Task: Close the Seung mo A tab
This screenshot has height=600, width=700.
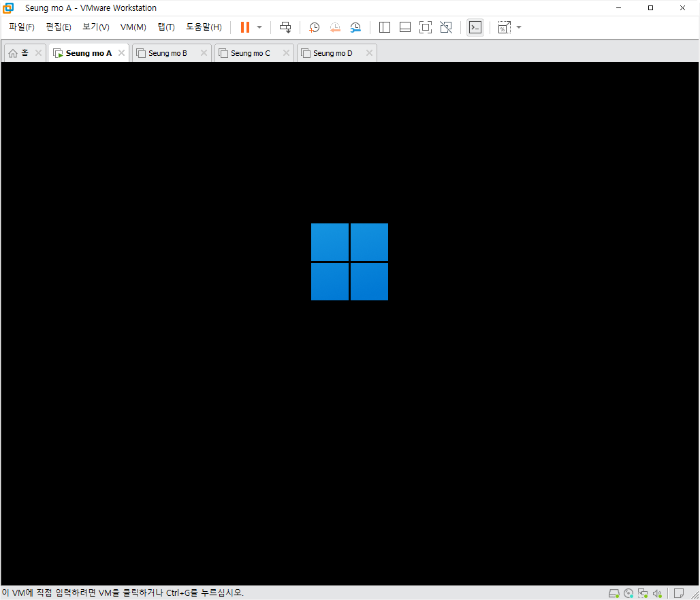Action: click(x=121, y=53)
